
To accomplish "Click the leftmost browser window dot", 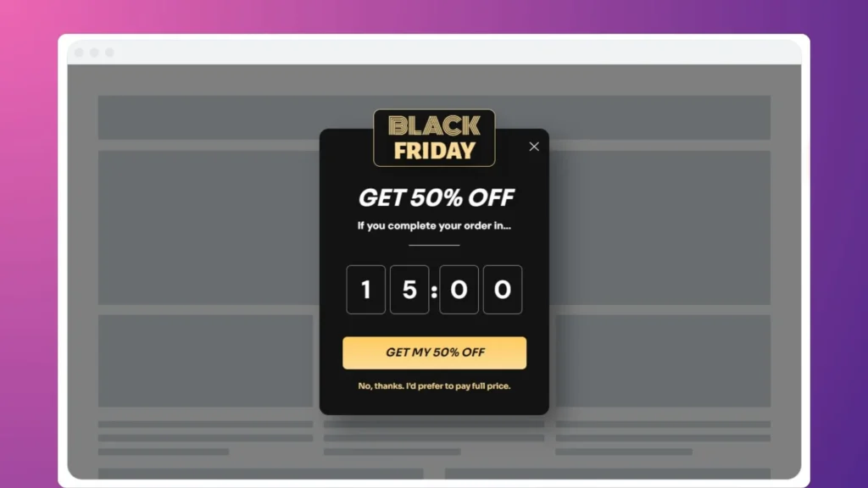I will coord(81,52).
